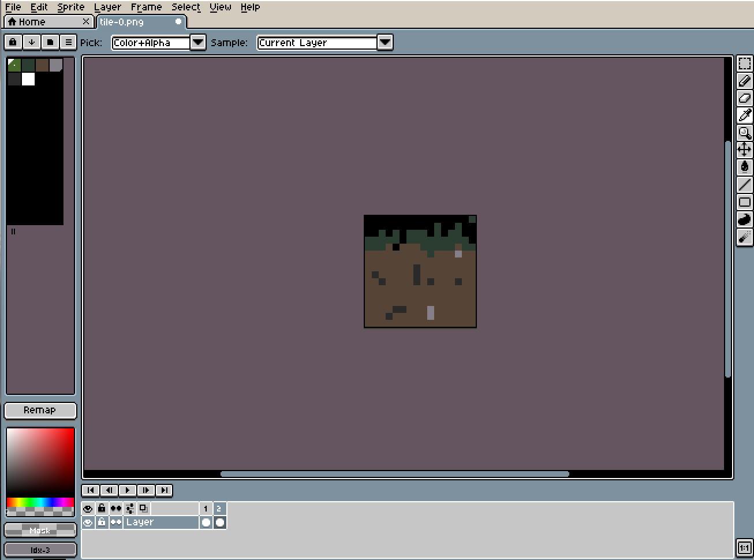
Task: Toggle visibility of all layers in timeline header
Action: [x=88, y=509]
